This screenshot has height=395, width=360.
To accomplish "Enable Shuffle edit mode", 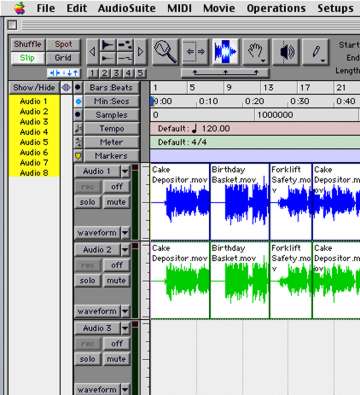I will (x=28, y=44).
